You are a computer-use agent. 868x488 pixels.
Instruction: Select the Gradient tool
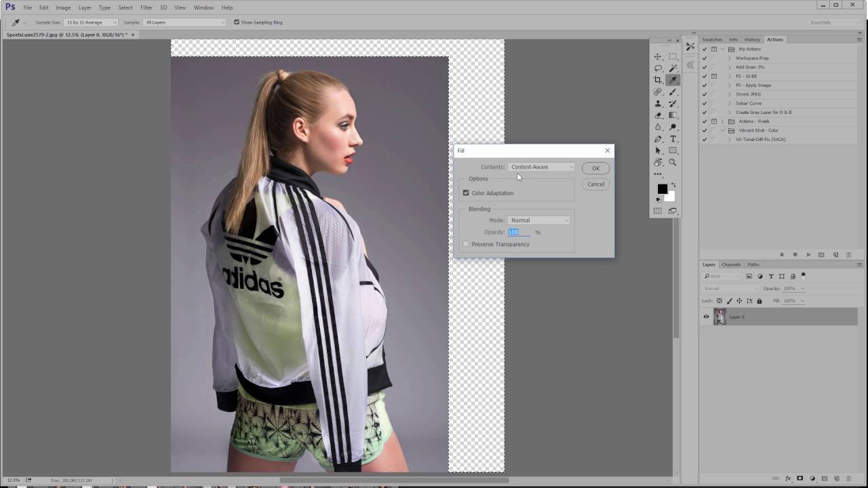point(673,115)
